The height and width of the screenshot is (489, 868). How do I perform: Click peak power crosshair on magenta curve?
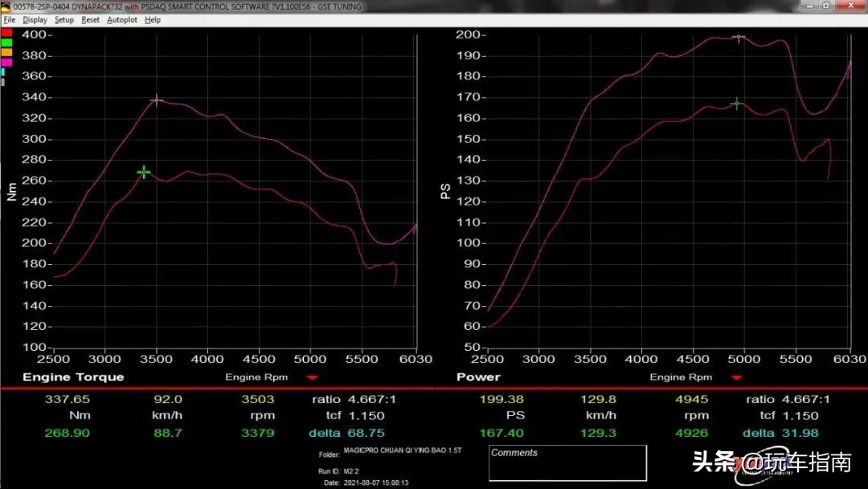tap(739, 38)
